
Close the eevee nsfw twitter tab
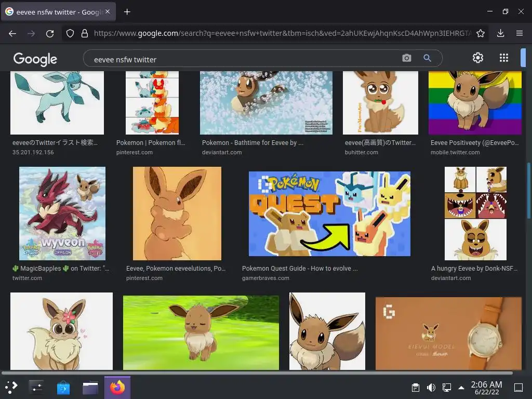(x=108, y=11)
